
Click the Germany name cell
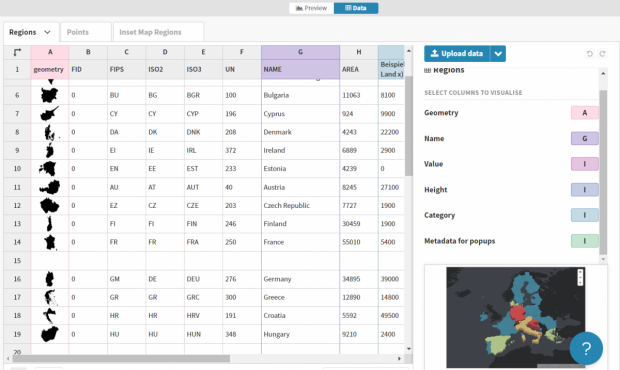(301, 279)
